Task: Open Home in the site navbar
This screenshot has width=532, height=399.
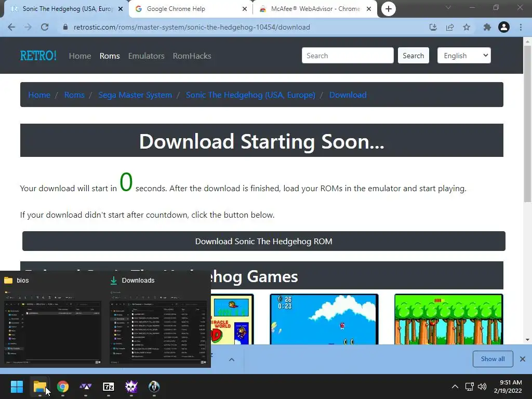Action: click(79, 56)
